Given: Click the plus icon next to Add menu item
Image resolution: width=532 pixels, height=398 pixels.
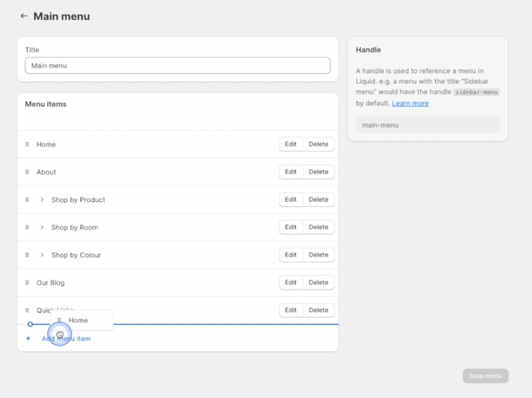Looking at the screenshot, I should point(28,338).
